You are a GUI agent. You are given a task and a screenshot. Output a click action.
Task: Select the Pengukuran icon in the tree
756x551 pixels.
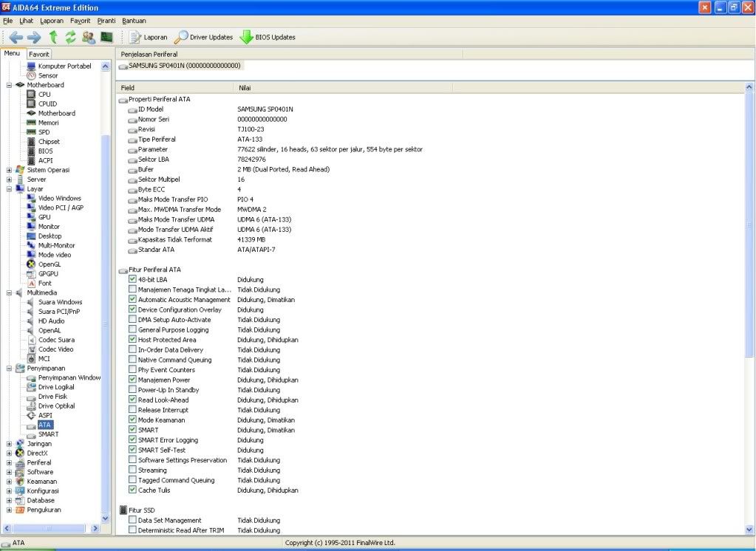coord(20,510)
